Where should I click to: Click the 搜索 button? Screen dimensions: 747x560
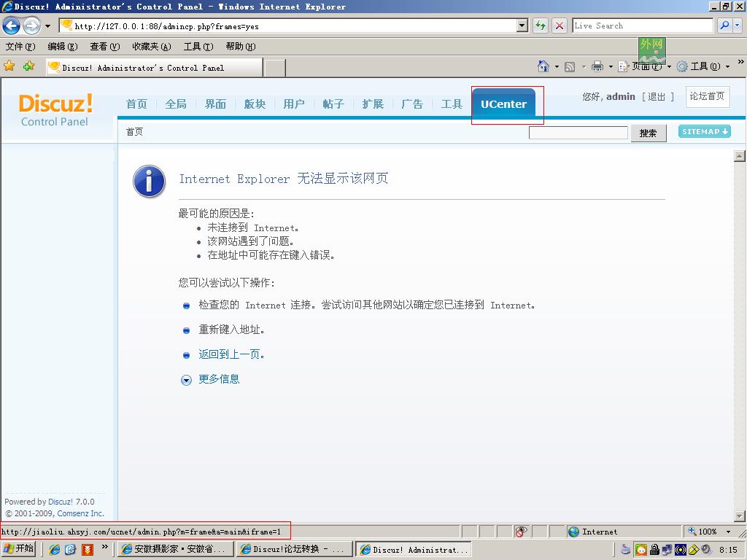[648, 133]
